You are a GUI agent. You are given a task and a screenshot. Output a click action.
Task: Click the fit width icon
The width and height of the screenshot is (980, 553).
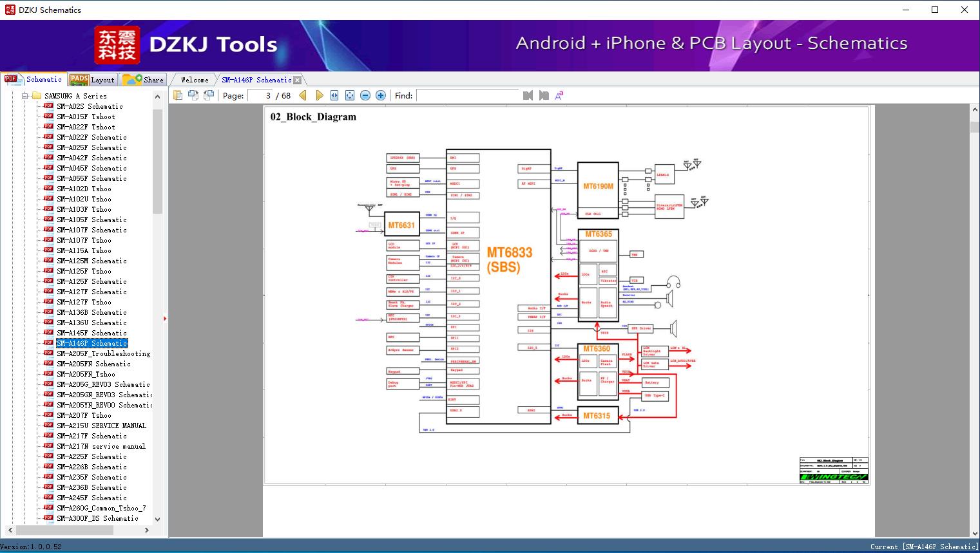point(334,95)
